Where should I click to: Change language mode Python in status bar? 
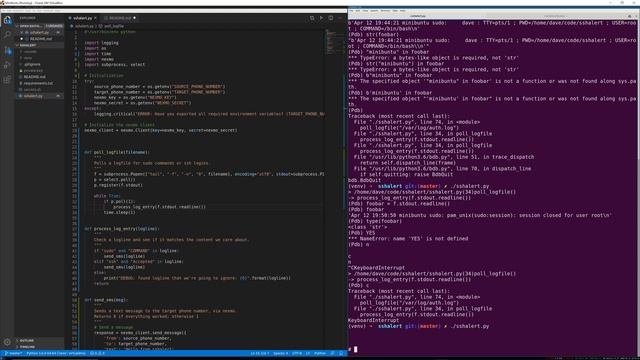click(x=320, y=353)
